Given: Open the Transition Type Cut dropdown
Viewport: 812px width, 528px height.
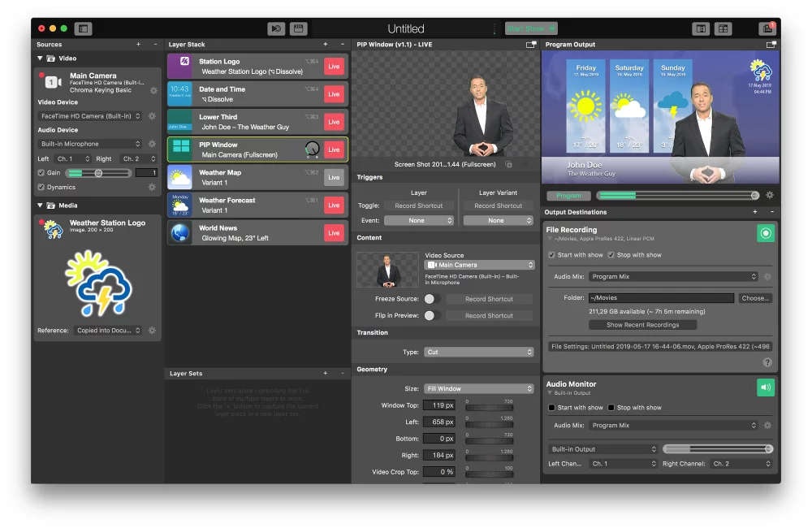Looking at the screenshot, I should pos(479,352).
